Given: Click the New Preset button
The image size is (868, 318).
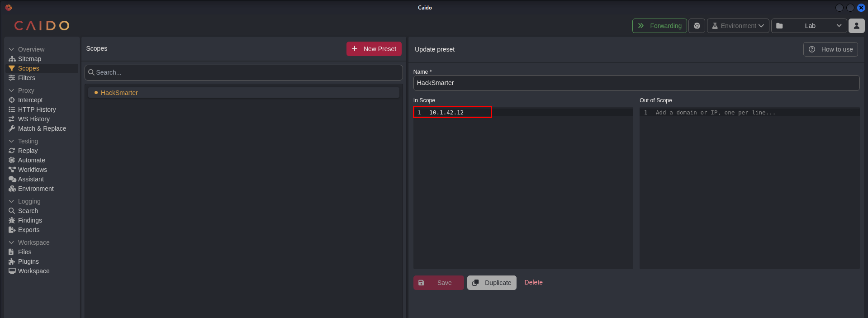Looking at the screenshot, I should point(374,49).
